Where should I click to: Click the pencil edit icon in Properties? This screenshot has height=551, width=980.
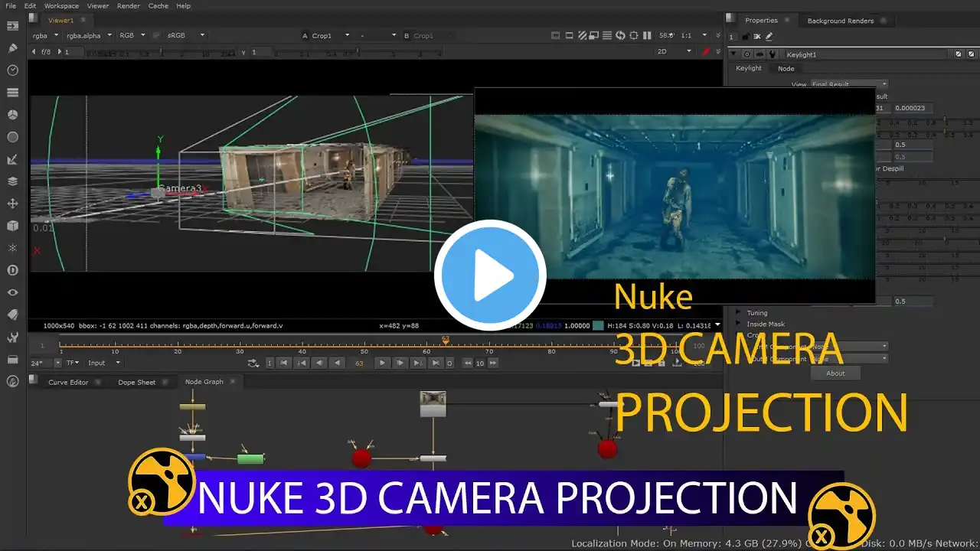coord(769,36)
